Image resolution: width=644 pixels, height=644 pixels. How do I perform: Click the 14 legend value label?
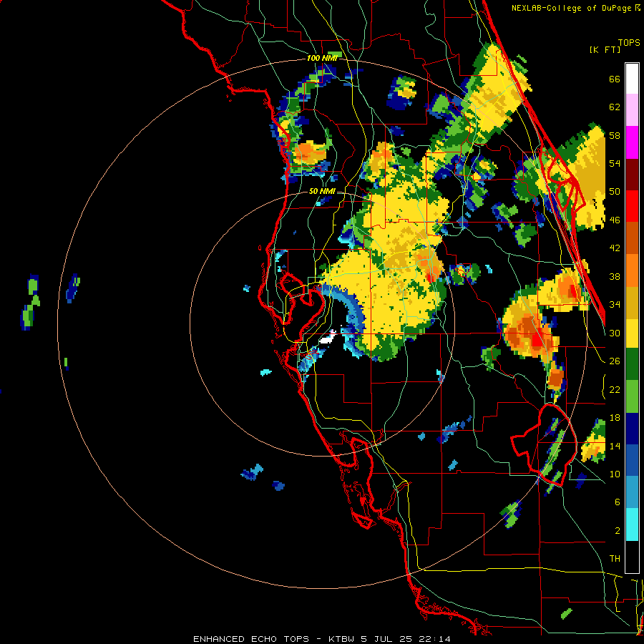614,446
